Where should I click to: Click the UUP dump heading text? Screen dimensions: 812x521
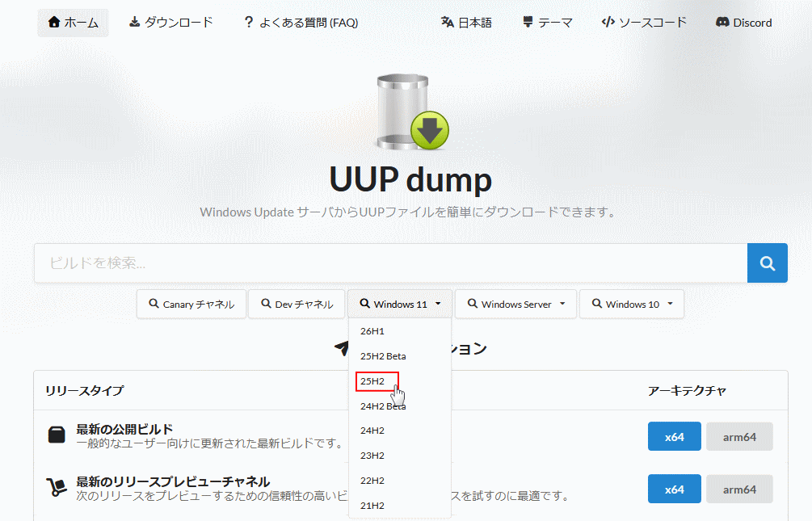410,179
